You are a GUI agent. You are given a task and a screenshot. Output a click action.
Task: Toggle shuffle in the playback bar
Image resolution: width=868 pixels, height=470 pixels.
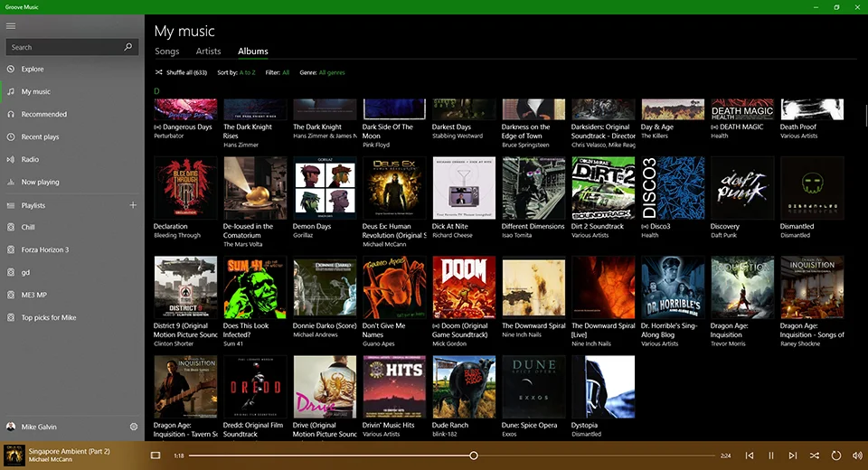pos(815,456)
